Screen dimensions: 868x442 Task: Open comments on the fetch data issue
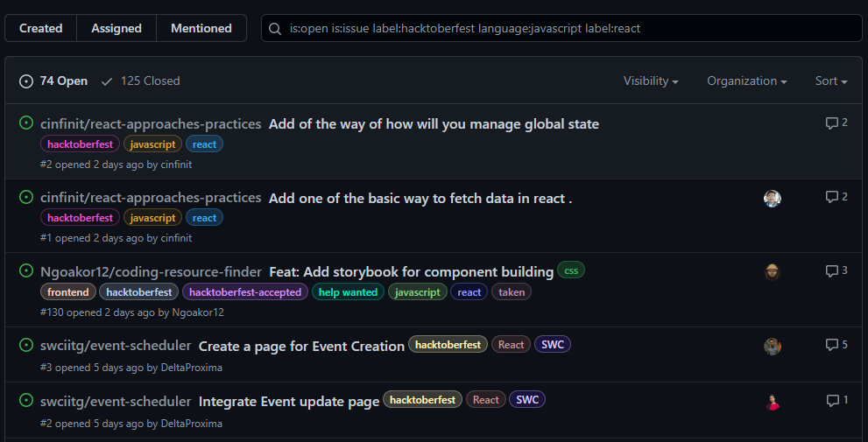pos(836,196)
